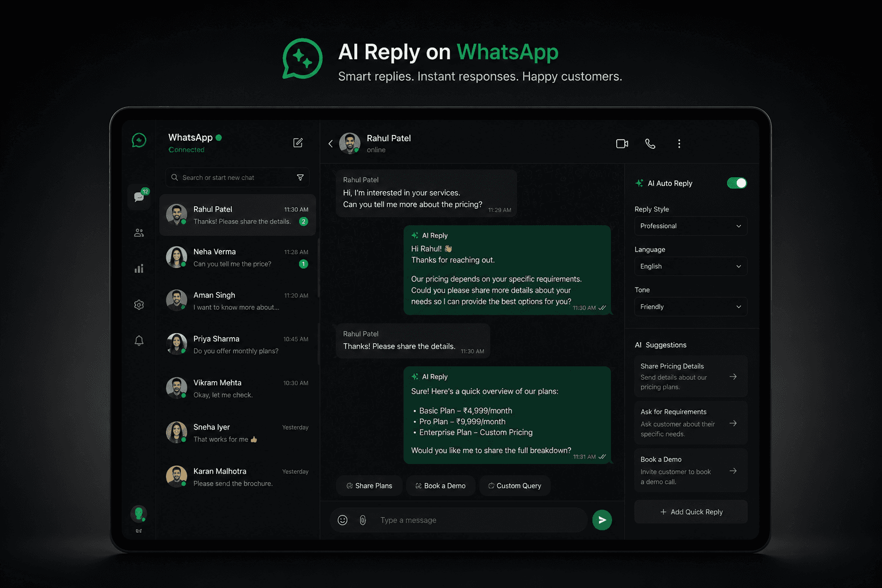The width and height of the screenshot is (882, 588).
Task: Click the swap icon under sidebar avatar
Action: click(138, 531)
